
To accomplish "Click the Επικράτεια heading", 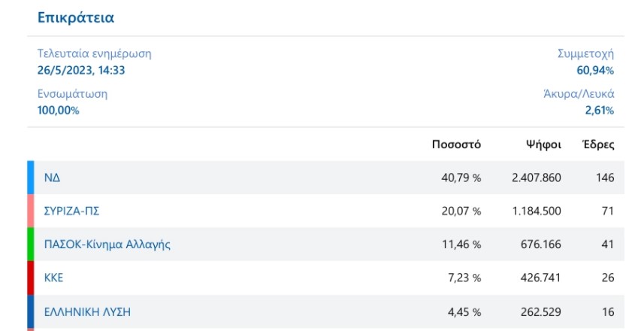I will (x=76, y=17).
